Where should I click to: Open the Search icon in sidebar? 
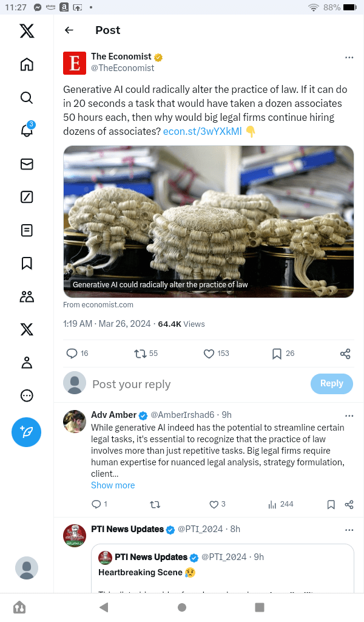[27, 98]
